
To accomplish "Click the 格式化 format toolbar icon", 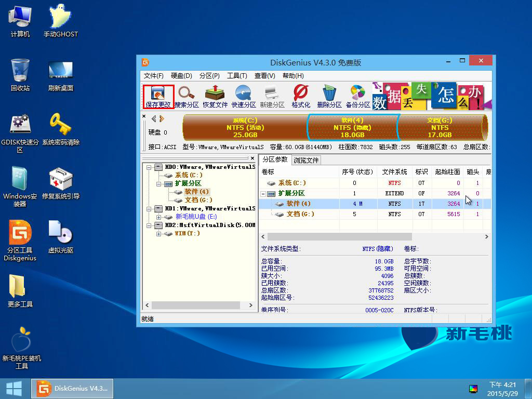I will coord(301,97).
